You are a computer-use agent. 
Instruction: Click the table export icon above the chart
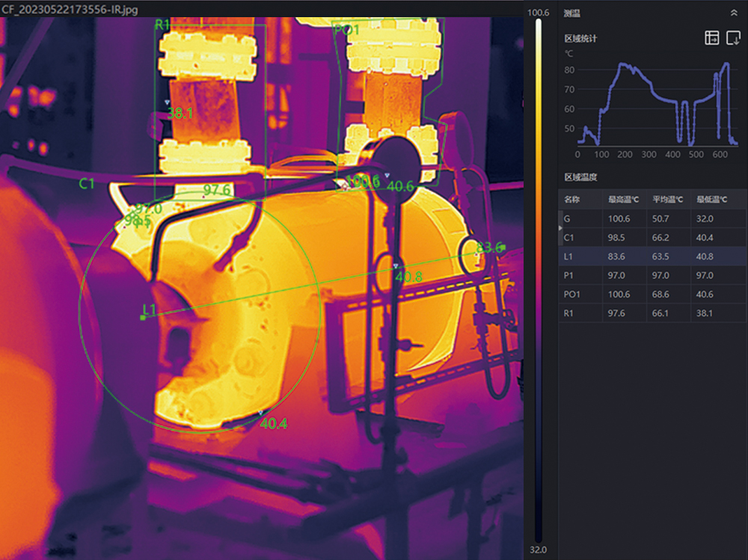(x=712, y=37)
